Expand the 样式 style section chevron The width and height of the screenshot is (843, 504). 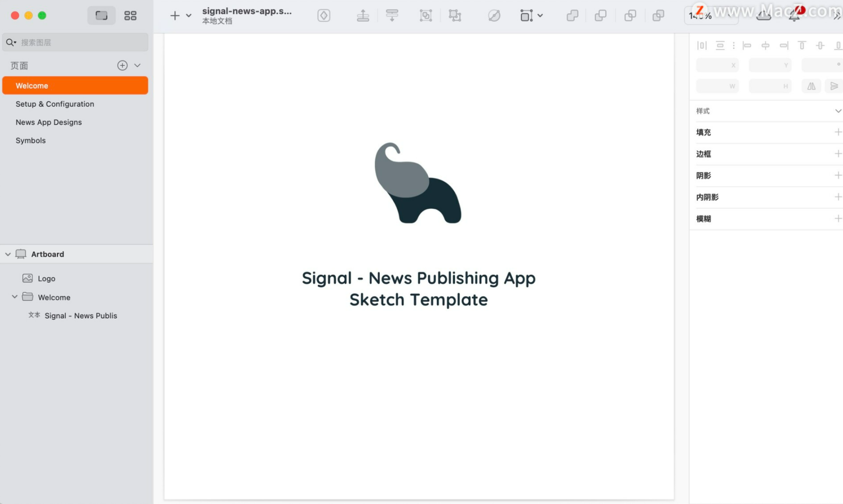pos(838,111)
